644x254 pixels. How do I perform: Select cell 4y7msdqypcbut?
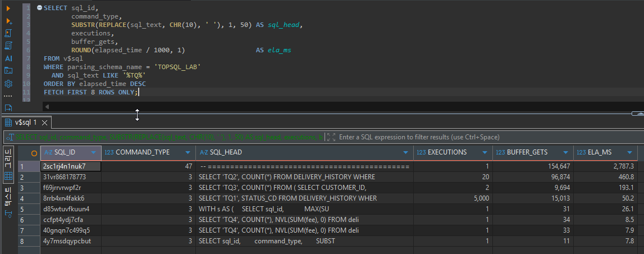(71, 241)
